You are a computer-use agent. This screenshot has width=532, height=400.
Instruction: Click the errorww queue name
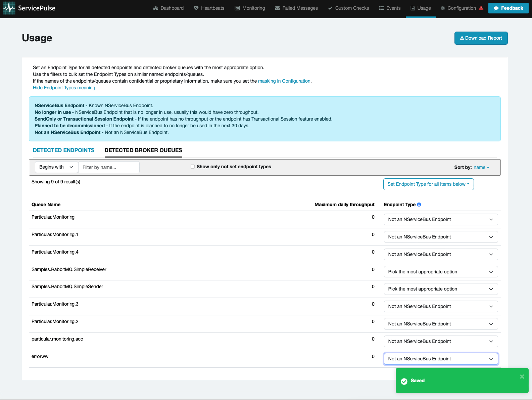point(40,356)
